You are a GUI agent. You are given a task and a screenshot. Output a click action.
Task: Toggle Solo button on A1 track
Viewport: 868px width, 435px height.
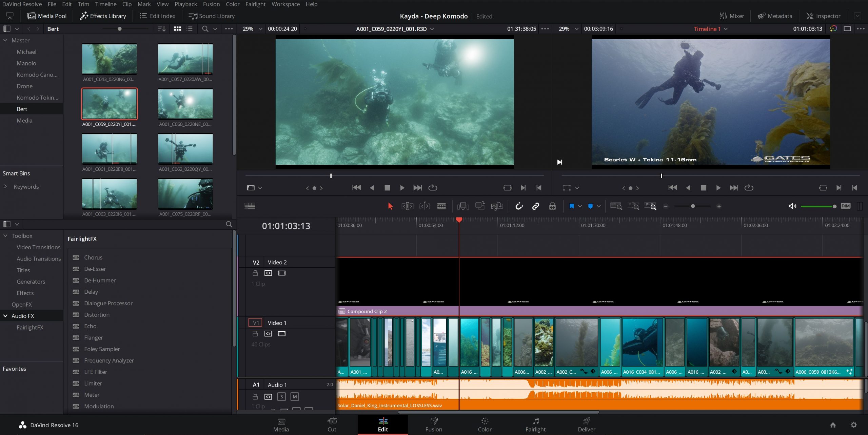(x=281, y=397)
